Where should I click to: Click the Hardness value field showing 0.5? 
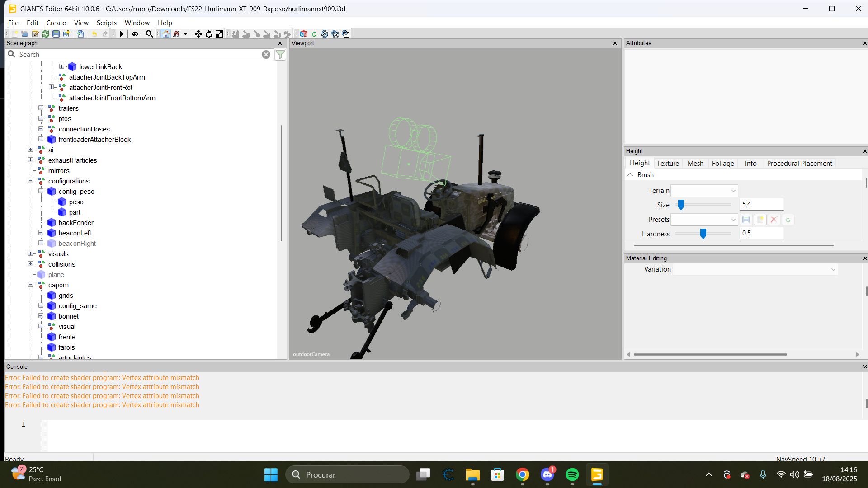click(x=761, y=234)
